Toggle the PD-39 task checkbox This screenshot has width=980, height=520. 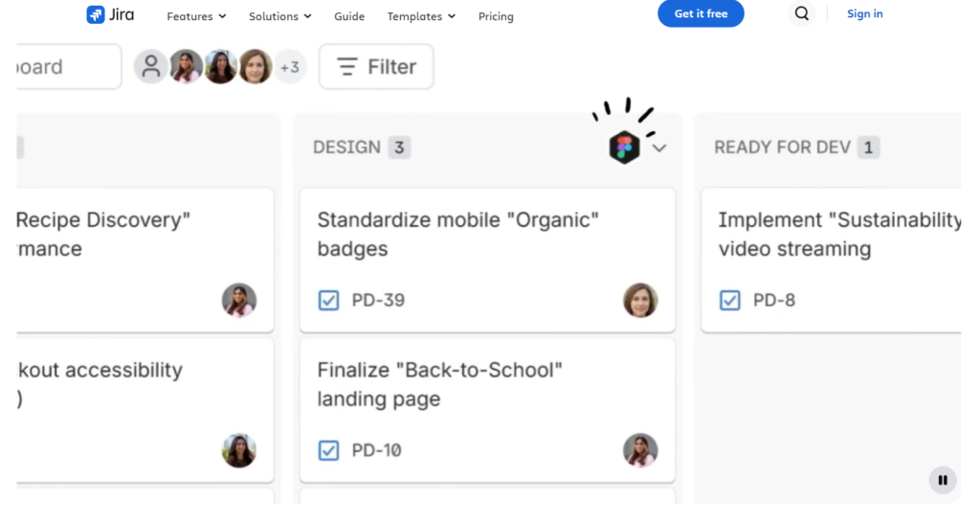coord(328,301)
